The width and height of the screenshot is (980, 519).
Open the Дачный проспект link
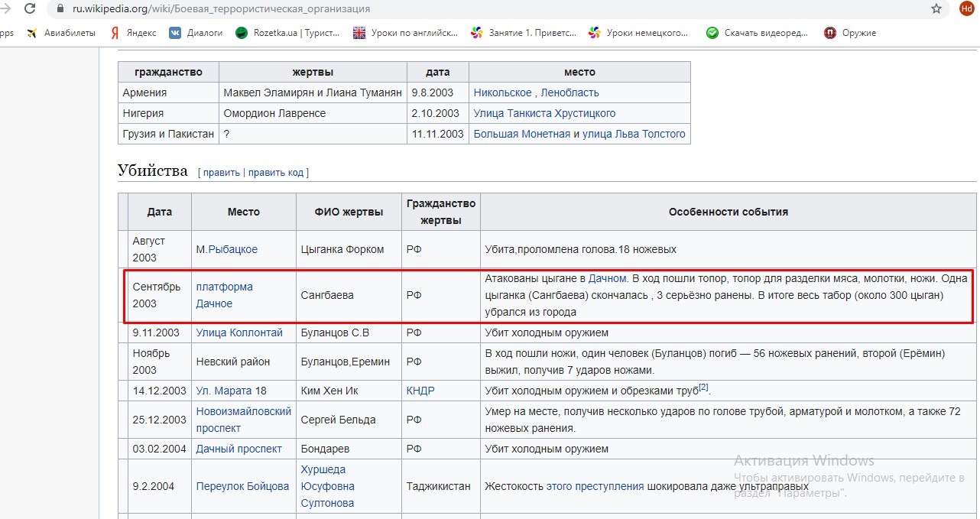click(239, 449)
